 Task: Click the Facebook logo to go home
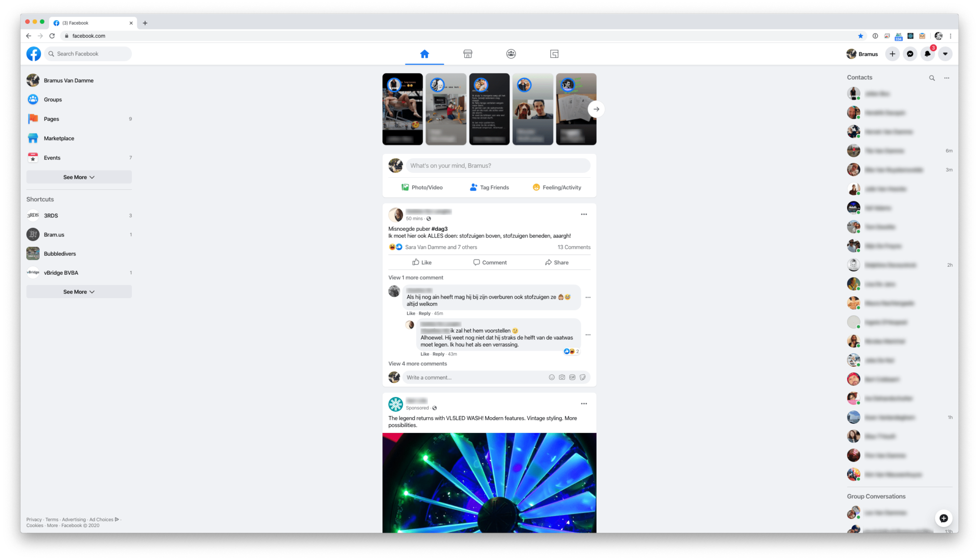(x=33, y=54)
